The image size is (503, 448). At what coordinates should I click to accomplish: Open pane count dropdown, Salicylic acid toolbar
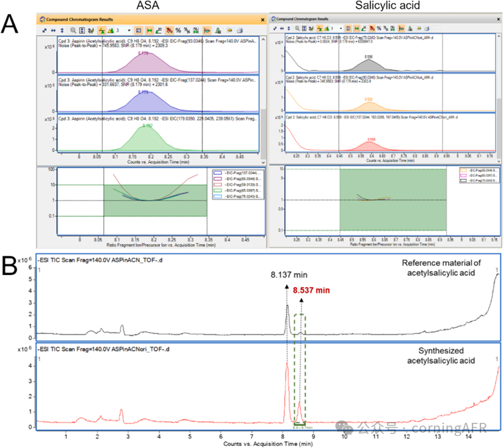click(x=341, y=28)
